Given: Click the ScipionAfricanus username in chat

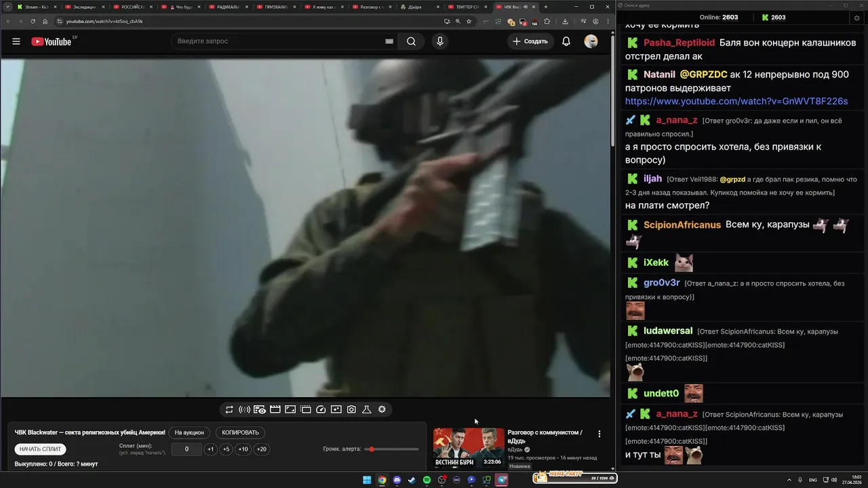Looking at the screenshot, I should point(682,224).
